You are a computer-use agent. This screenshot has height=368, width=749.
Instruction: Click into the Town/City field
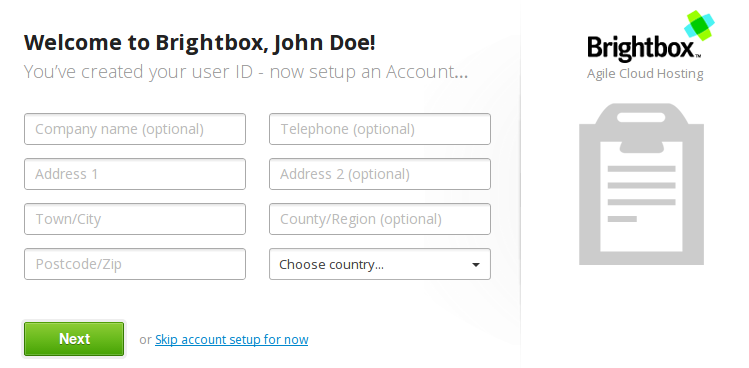click(135, 219)
